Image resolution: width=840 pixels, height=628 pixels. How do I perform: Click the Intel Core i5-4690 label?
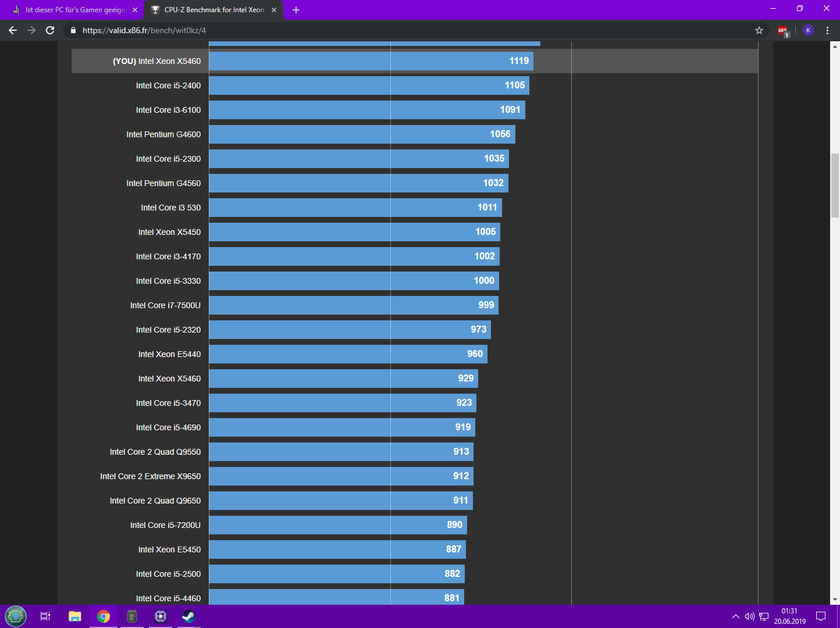(x=168, y=427)
